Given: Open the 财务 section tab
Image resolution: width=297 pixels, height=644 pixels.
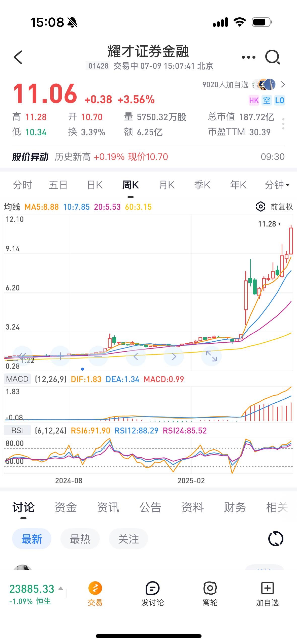Looking at the screenshot, I should tap(235, 507).
